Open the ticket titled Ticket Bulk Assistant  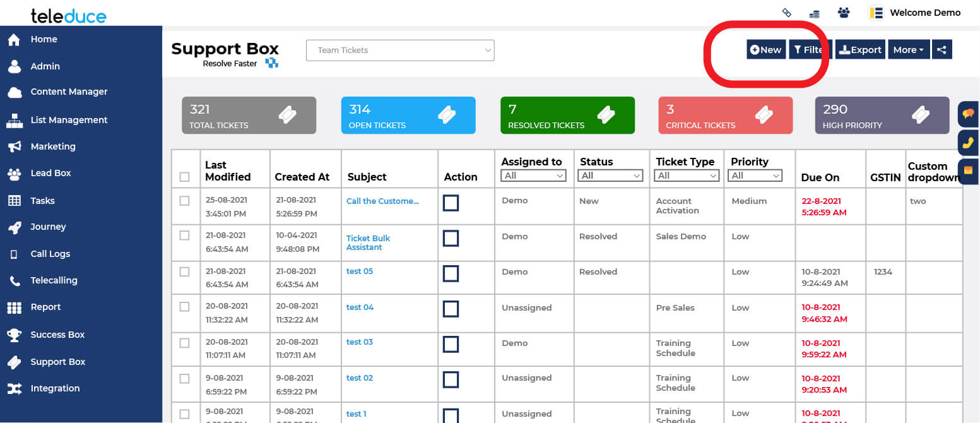(368, 242)
